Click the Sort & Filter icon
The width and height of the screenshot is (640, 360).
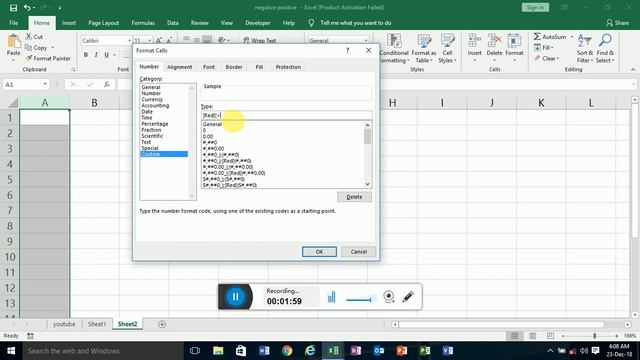click(x=584, y=41)
